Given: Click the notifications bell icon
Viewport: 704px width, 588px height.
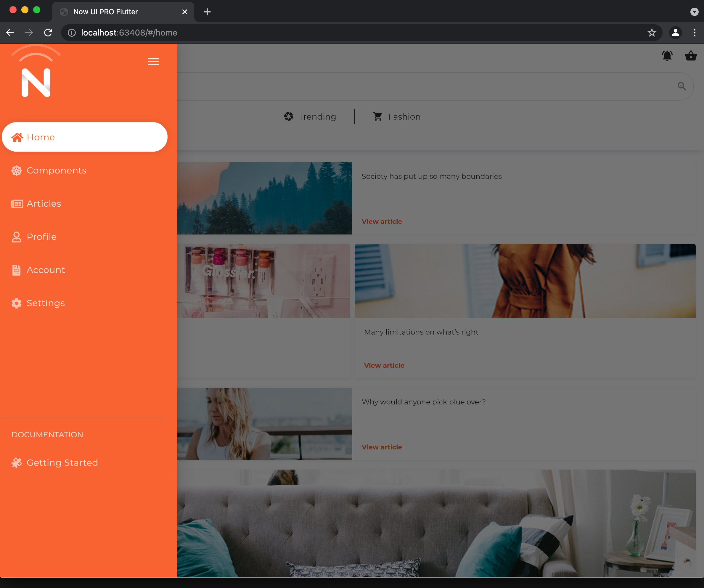Looking at the screenshot, I should (666, 55).
